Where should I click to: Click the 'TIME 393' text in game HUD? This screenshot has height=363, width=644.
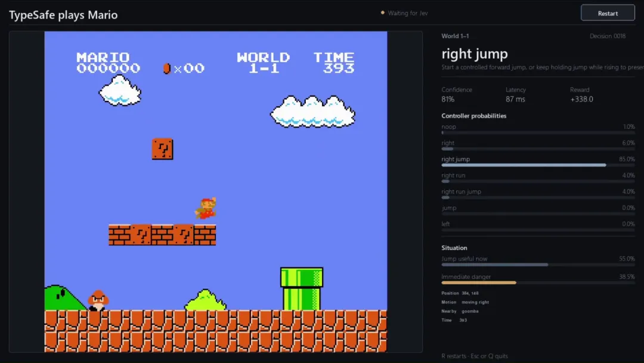coord(334,63)
